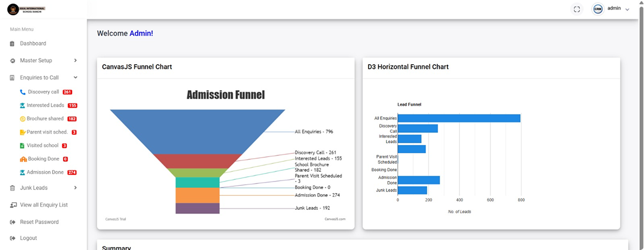Click Junk Leads trash icon
Screen dimensions: 644x250
12,188
